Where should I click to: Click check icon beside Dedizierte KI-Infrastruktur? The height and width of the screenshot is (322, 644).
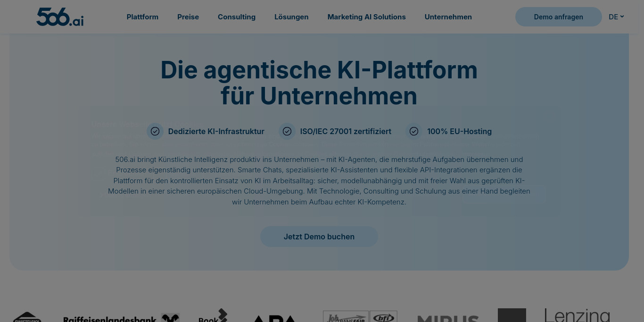pos(155,131)
